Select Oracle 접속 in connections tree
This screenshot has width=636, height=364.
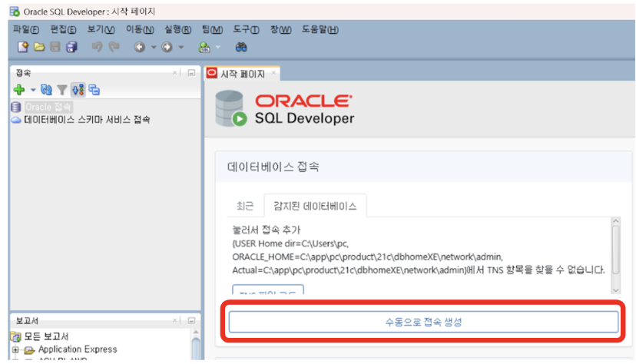pos(48,107)
